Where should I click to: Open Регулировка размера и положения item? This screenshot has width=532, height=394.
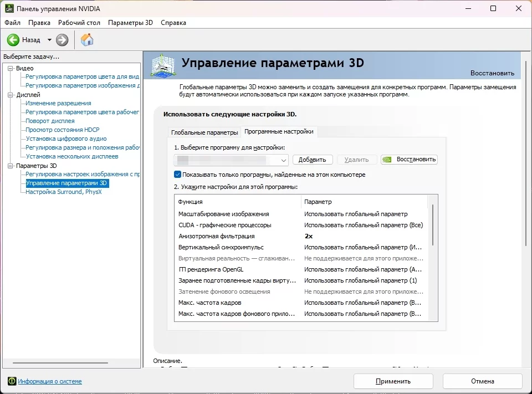(83, 147)
